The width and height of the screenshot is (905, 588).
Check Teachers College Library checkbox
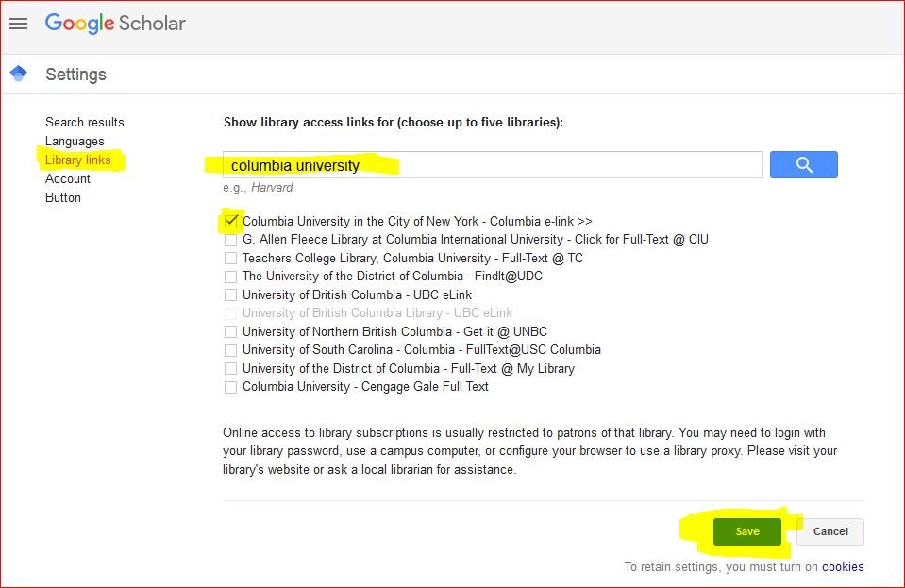pyautogui.click(x=231, y=258)
